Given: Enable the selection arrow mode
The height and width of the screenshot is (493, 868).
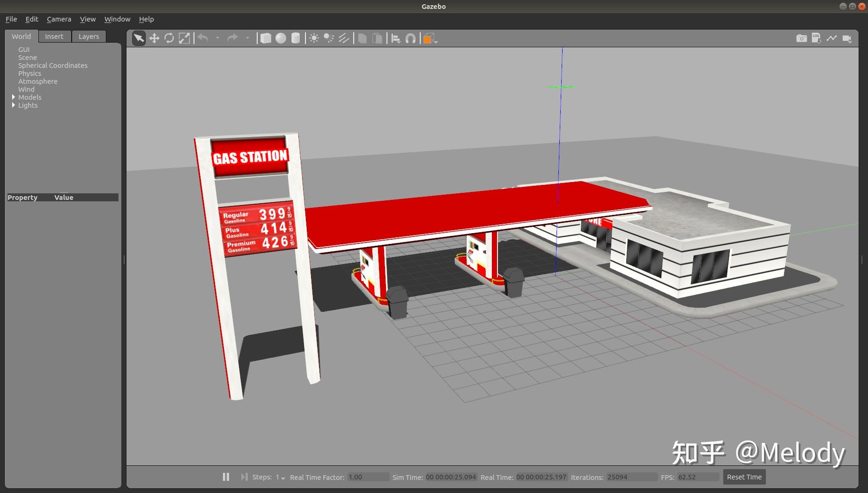Looking at the screenshot, I should [x=139, y=38].
